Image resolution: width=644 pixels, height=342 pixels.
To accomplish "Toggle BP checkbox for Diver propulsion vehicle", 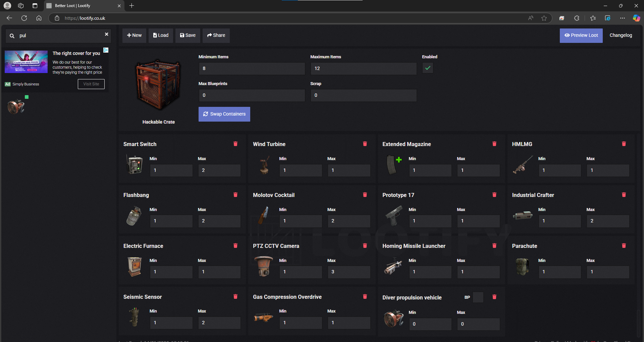I will [x=478, y=297].
